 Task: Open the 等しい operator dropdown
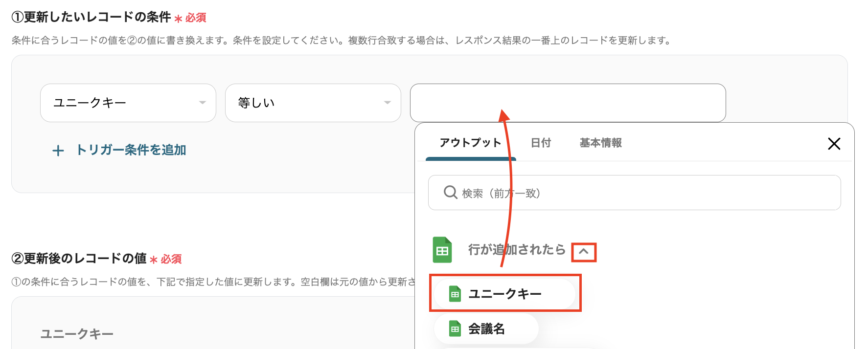click(x=313, y=103)
